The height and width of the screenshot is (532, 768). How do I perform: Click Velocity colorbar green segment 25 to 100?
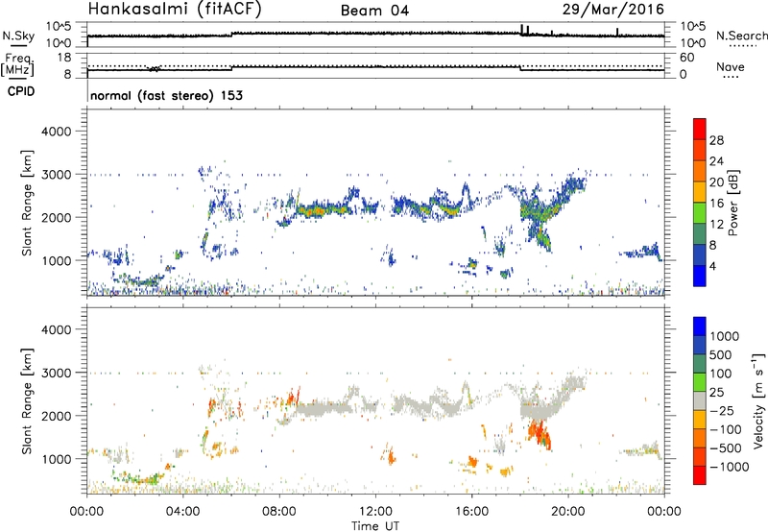pyautogui.click(x=700, y=382)
